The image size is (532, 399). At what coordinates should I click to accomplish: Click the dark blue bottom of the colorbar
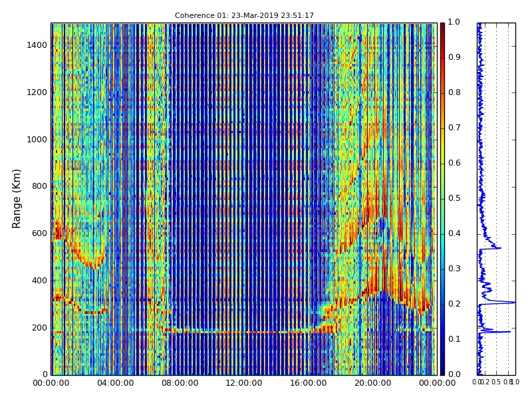[x=442, y=370]
